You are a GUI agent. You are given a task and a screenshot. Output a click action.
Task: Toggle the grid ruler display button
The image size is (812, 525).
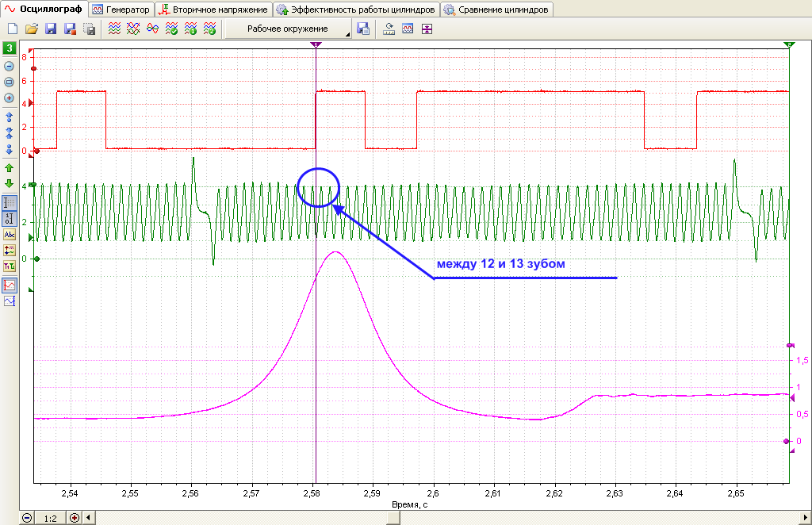pos(10,202)
